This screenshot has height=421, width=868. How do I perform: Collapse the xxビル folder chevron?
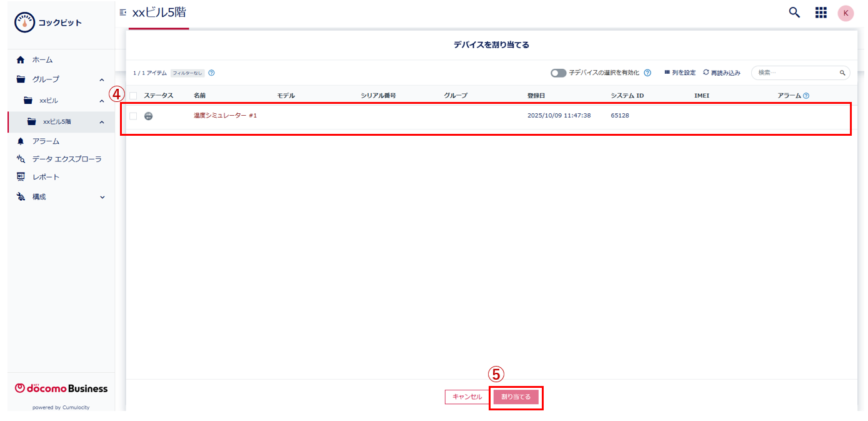tap(102, 101)
